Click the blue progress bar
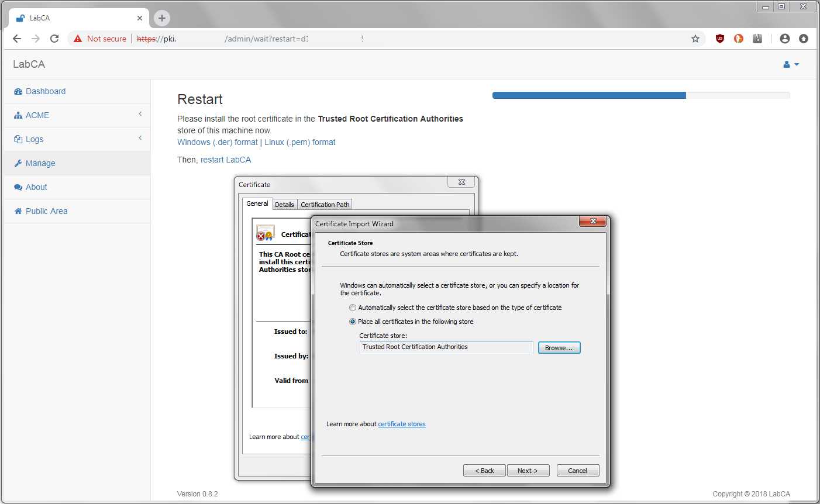This screenshot has height=504, width=820. click(589, 95)
